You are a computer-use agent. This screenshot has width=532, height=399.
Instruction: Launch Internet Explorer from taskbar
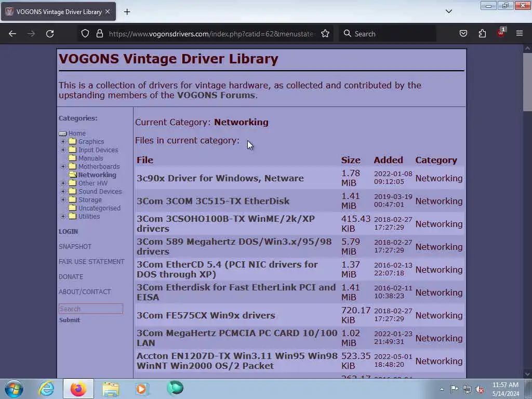[x=46, y=389]
